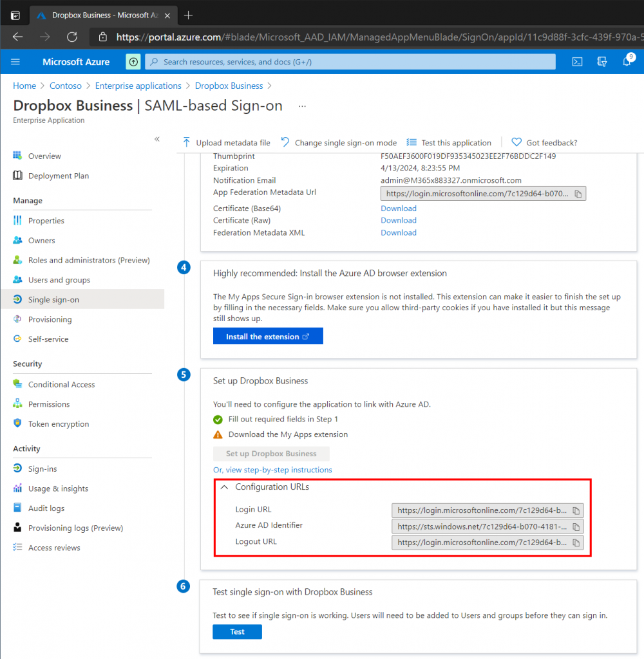Open the more options ellipsis beside the page title

click(x=302, y=106)
